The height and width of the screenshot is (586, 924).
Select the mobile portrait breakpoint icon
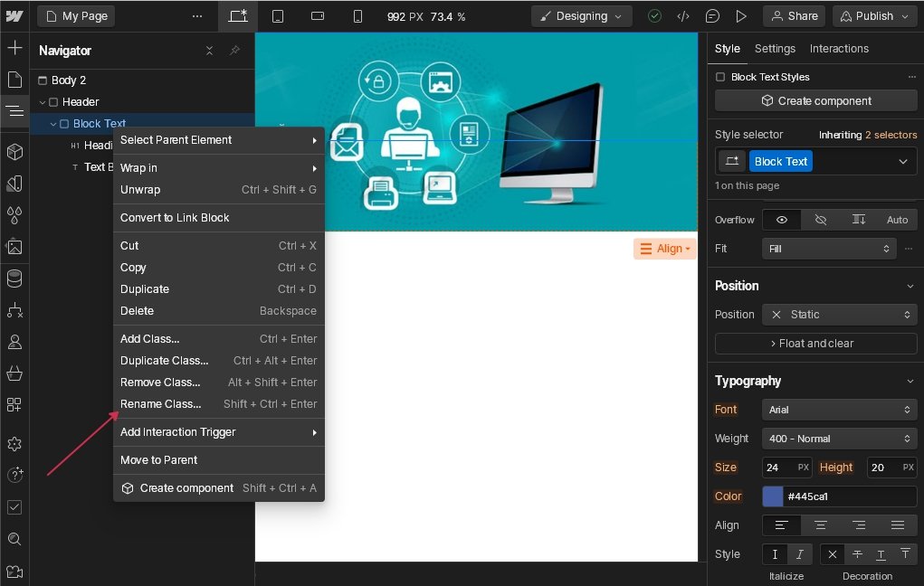[357, 16]
